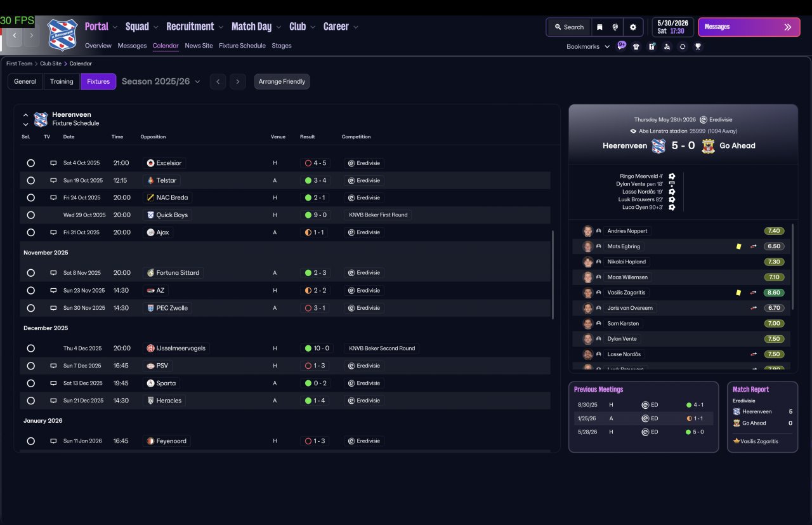This screenshot has width=812, height=525.
Task: Go to previous season with left arrow
Action: (x=218, y=81)
